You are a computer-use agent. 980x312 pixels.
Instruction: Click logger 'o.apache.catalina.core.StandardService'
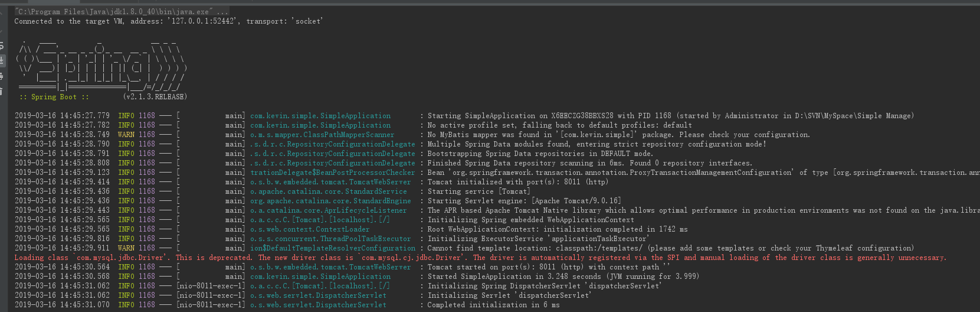pos(329,191)
